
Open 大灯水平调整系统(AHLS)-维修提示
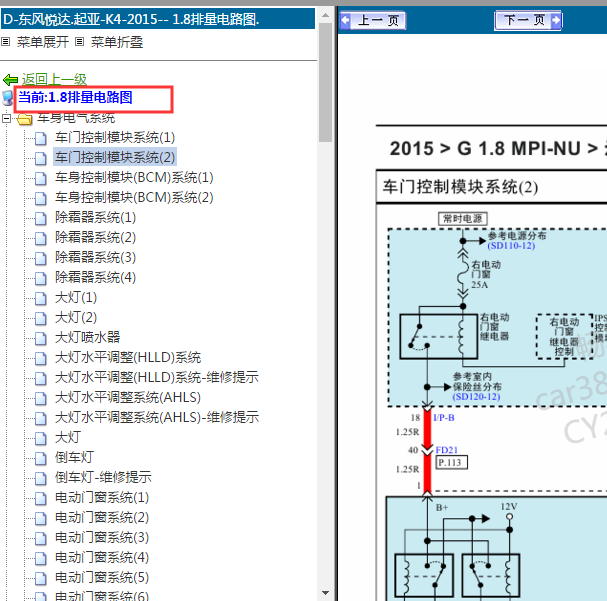coord(157,418)
